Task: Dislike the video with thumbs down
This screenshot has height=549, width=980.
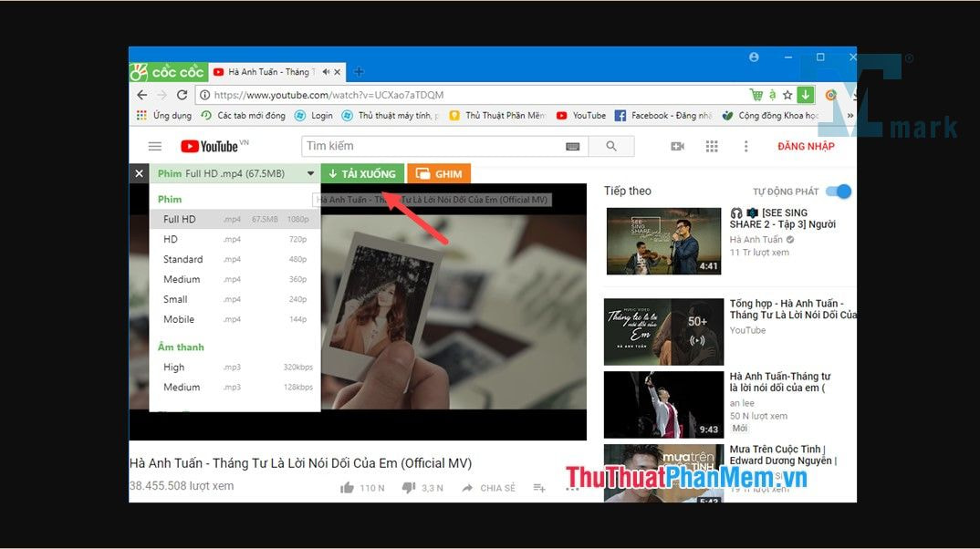Action: click(409, 488)
